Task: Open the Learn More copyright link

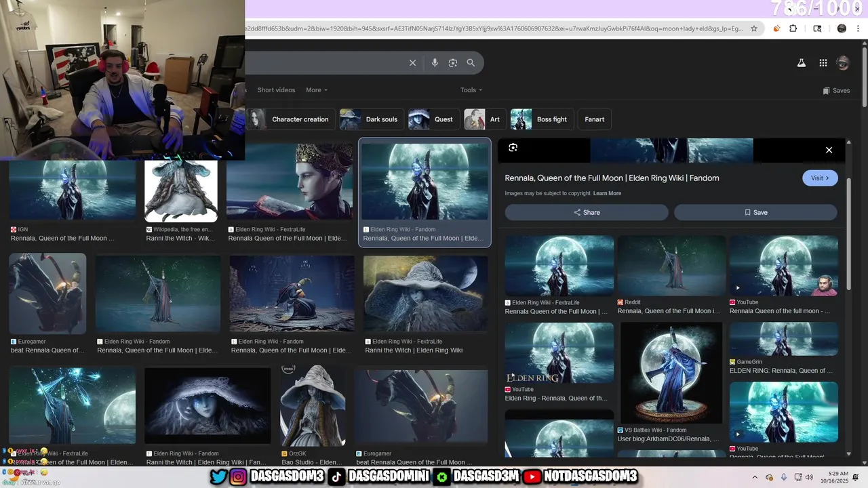Action: pyautogui.click(x=607, y=193)
